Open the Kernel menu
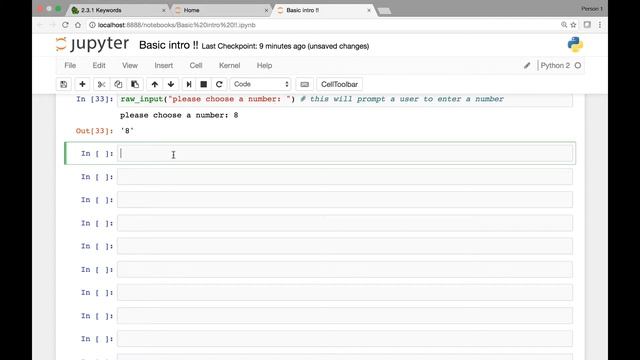The width and height of the screenshot is (640, 360). click(229, 65)
